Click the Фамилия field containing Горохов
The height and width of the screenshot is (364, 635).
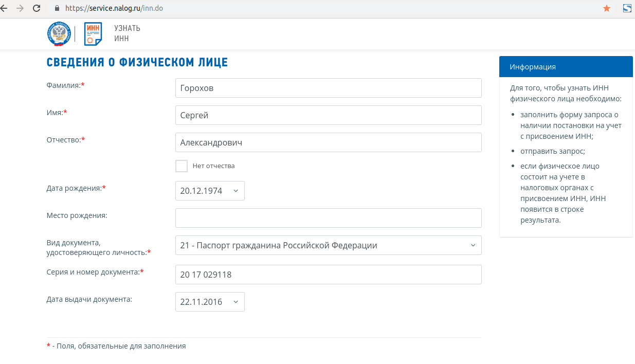[x=328, y=88]
